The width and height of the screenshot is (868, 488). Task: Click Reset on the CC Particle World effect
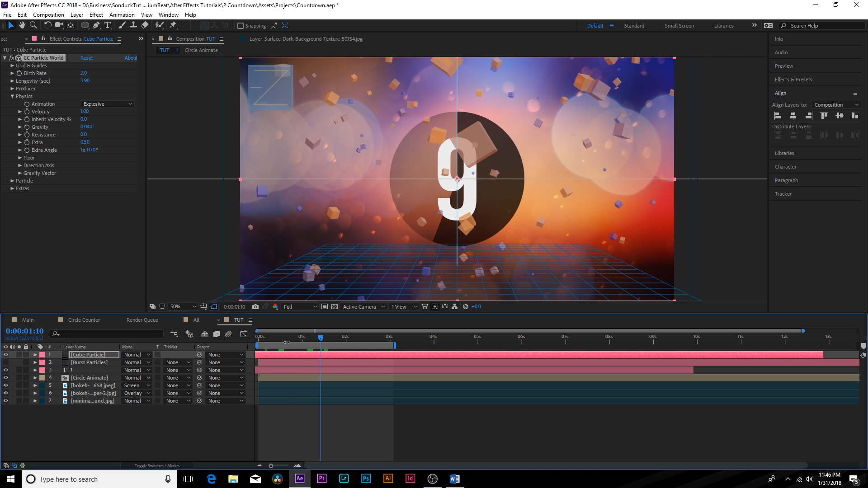click(x=86, y=58)
